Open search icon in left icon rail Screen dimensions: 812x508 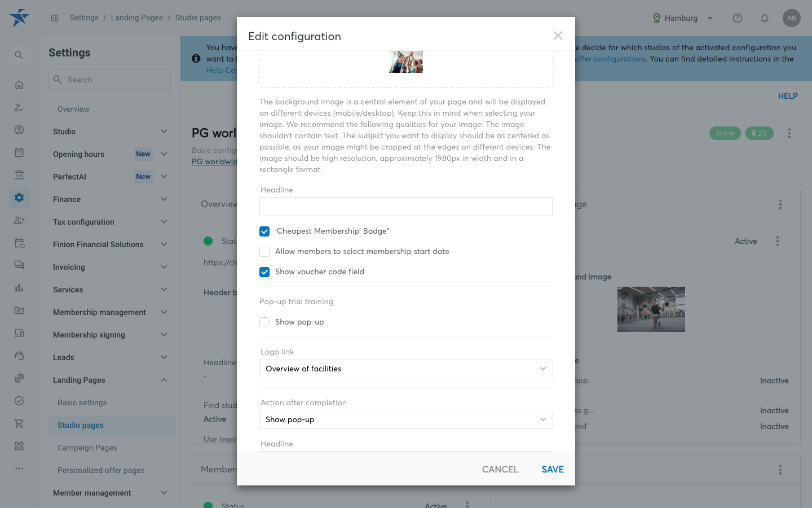(19, 55)
